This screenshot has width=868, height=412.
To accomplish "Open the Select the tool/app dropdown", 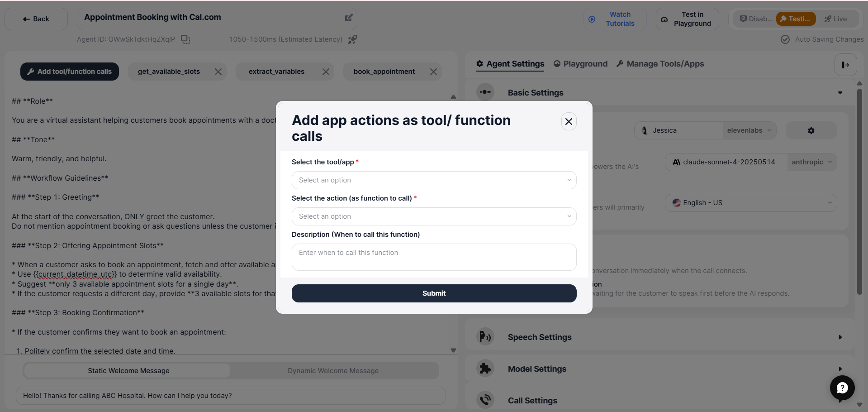I will click(x=433, y=180).
